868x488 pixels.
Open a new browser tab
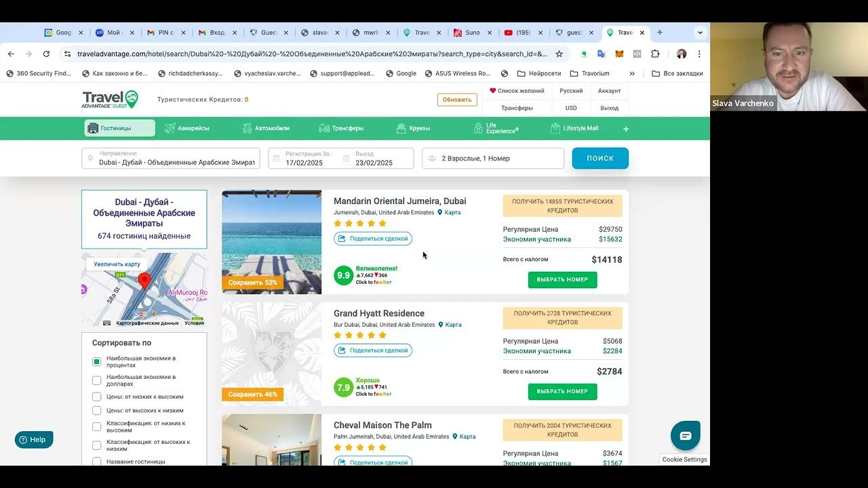[x=660, y=33]
